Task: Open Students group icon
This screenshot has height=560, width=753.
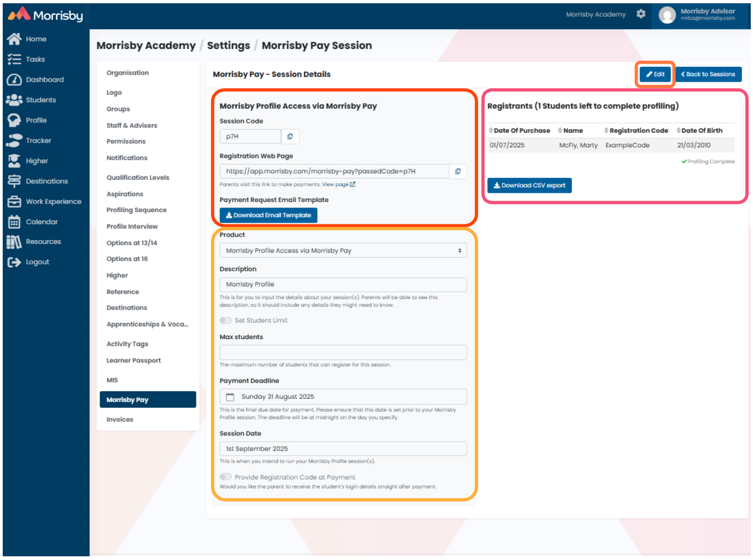Action: click(x=14, y=100)
